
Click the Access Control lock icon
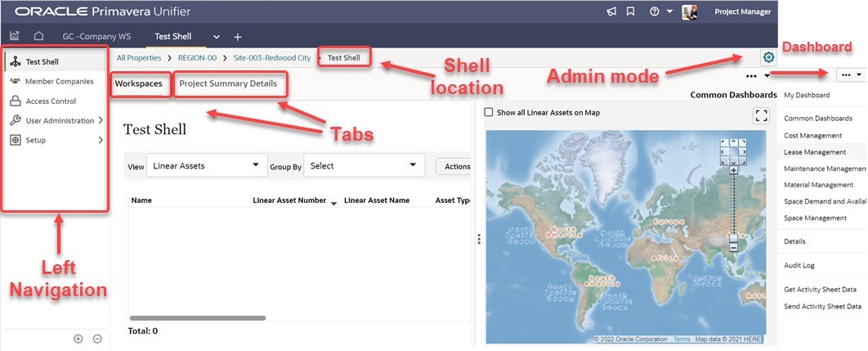[x=16, y=101]
